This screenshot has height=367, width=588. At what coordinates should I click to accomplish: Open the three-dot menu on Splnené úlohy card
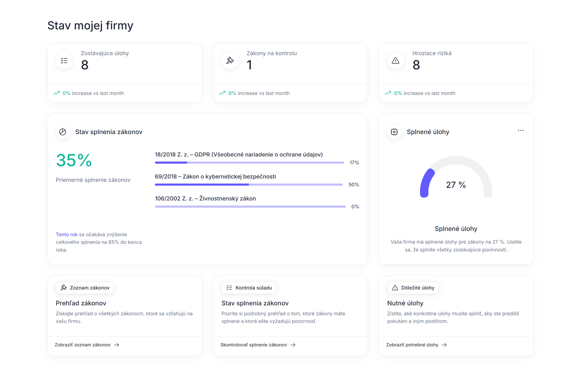click(x=520, y=131)
